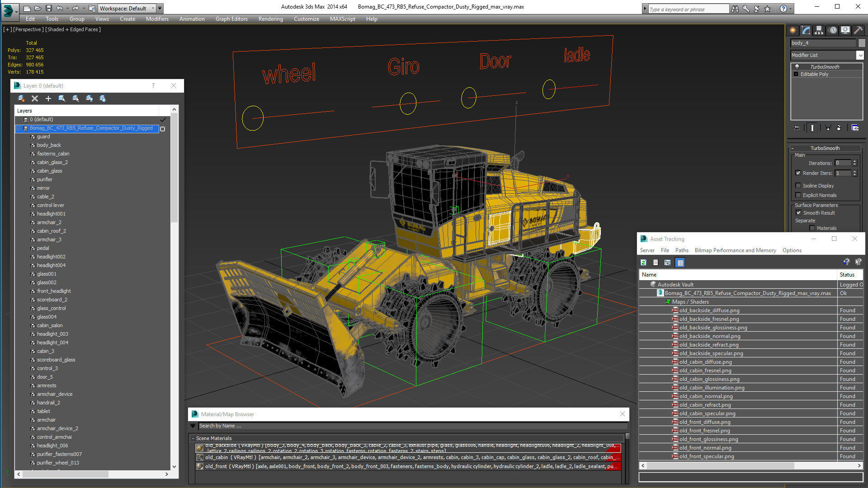Open the Rendering menu
This screenshot has height=488, width=868.
click(270, 19)
